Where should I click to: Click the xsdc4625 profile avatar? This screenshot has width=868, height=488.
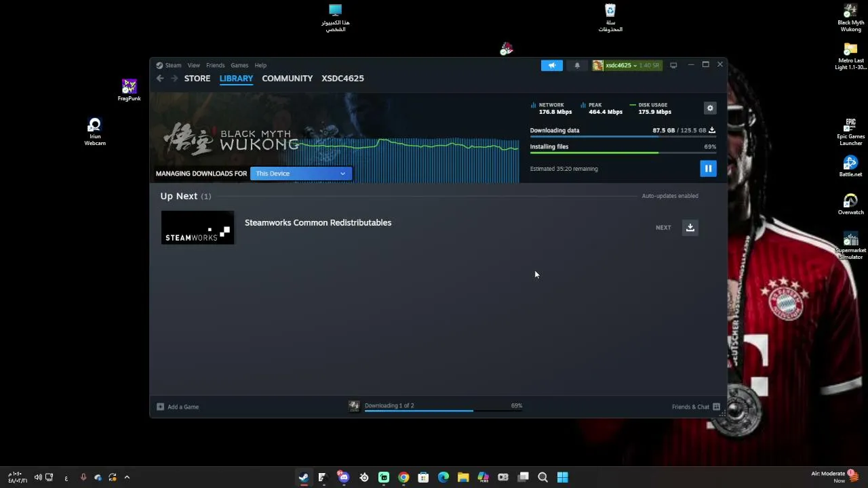(x=597, y=65)
